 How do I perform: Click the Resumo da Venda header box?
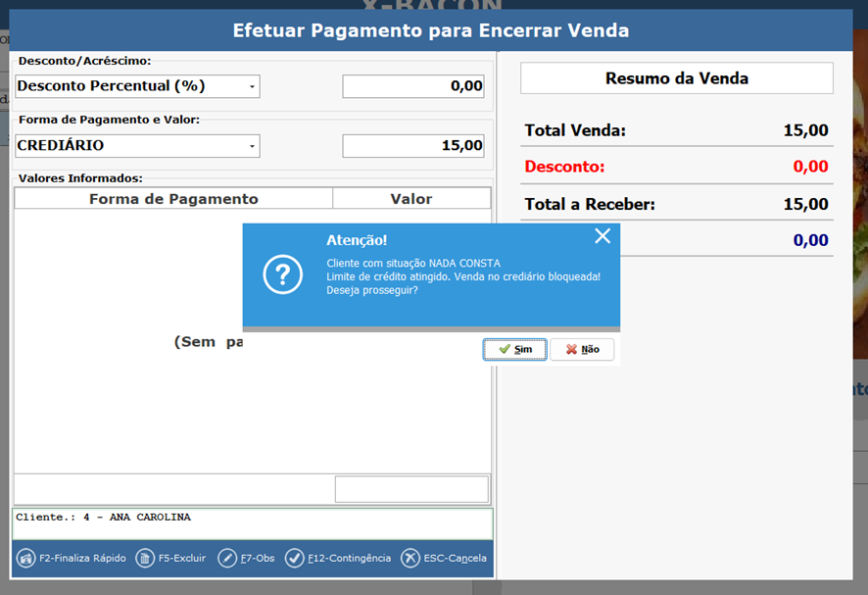pos(676,78)
